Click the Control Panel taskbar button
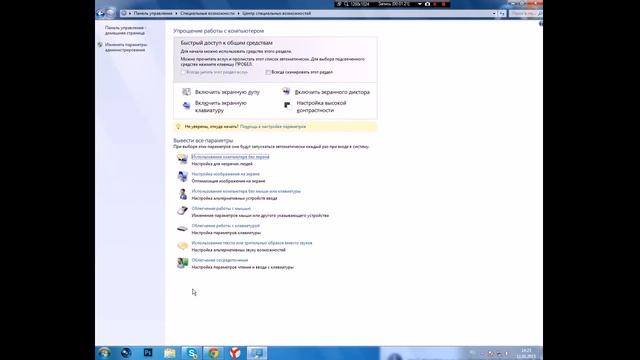This screenshot has height=360, width=640. (257, 353)
